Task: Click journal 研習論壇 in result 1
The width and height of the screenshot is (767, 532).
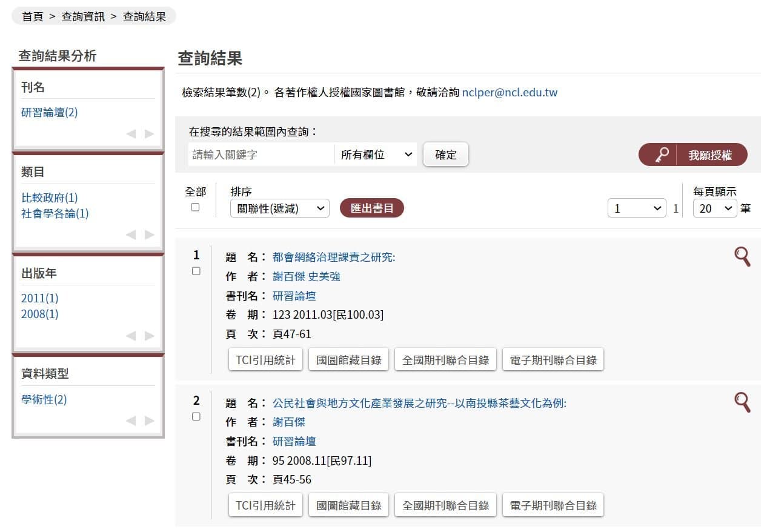Action: tap(294, 296)
